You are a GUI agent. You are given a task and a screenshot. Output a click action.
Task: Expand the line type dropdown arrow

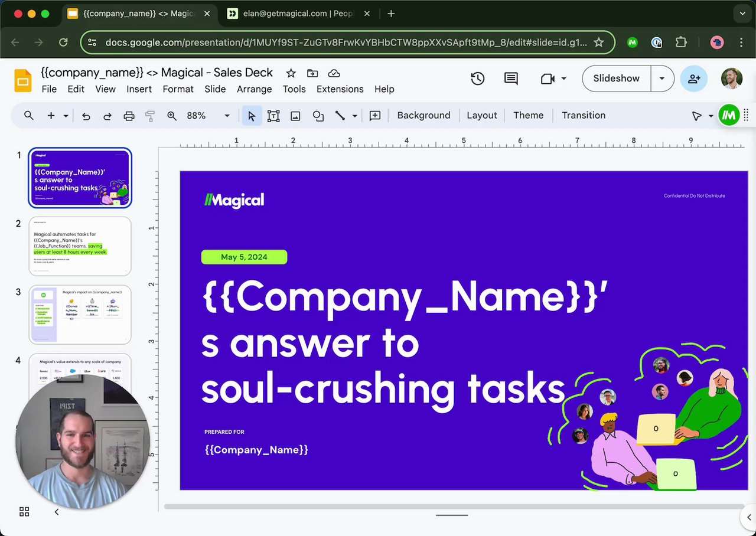(x=354, y=116)
